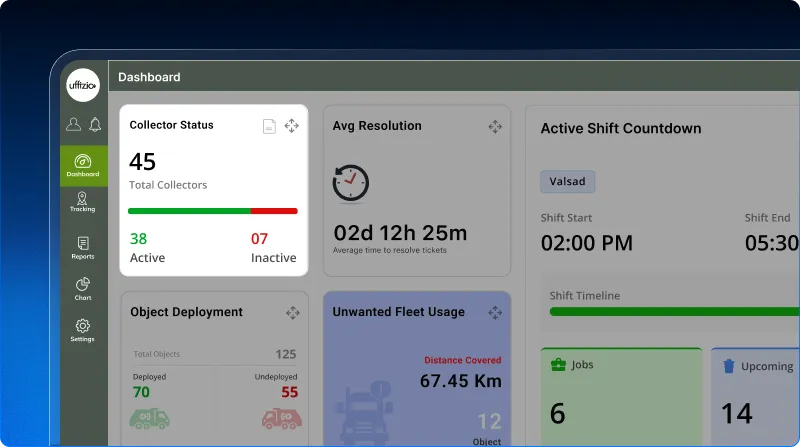Click the '125' total objects value

(x=286, y=354)
